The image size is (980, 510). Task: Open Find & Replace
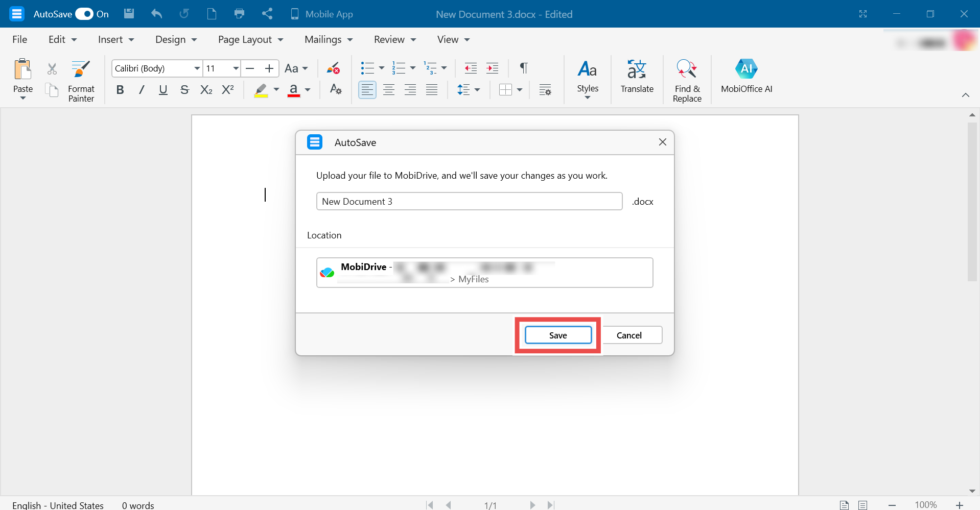point(687,81)
